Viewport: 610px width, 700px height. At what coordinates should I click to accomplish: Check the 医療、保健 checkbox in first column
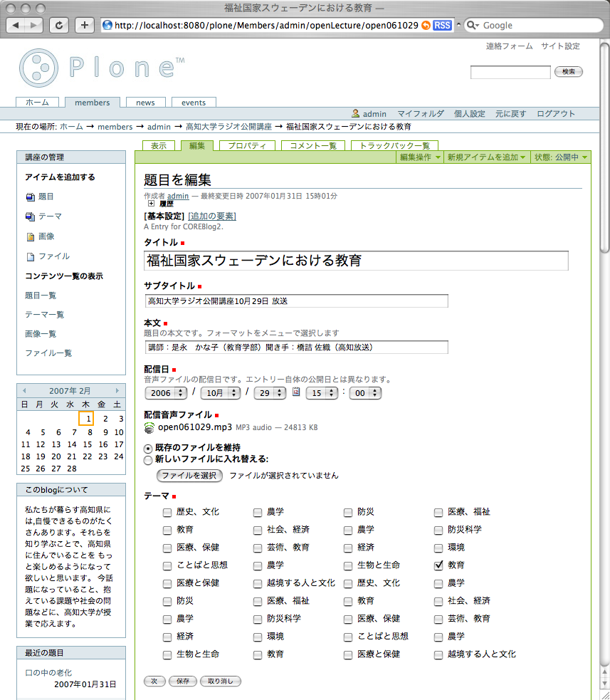(x=167, y=548)
